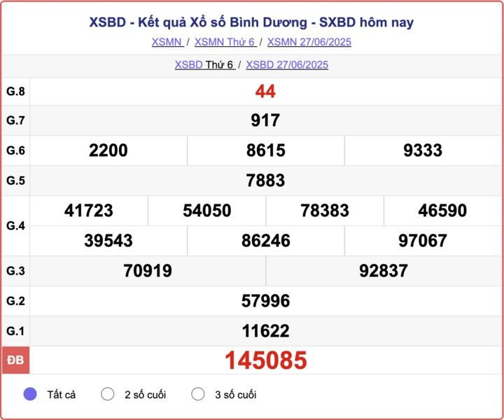Select the '2 số cuối' radio option
Screen dimensions: 504x420
point(107,394)
